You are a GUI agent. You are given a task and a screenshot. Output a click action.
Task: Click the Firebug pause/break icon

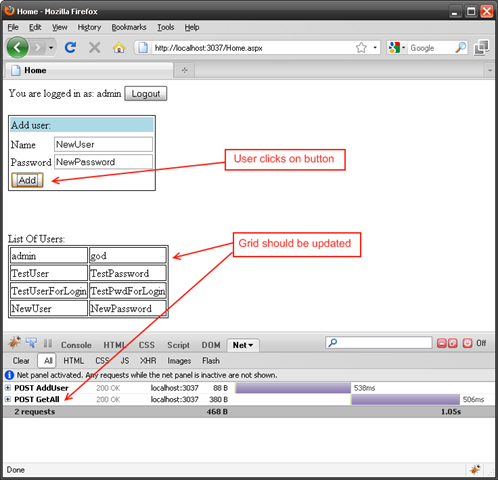click(48, 343)
